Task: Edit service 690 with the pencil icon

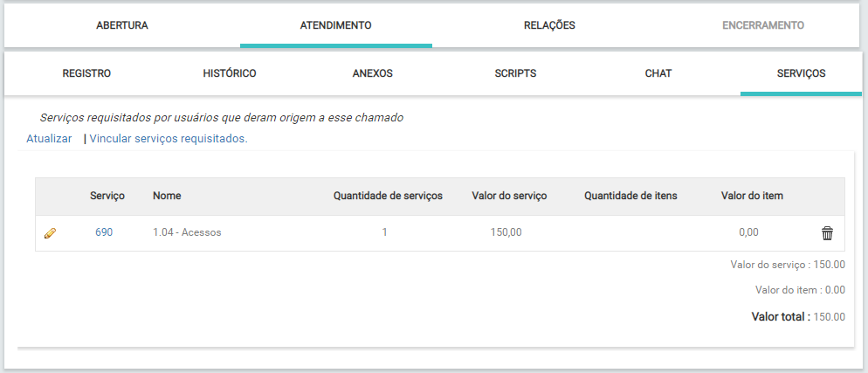Action: (x=51, y=233)
